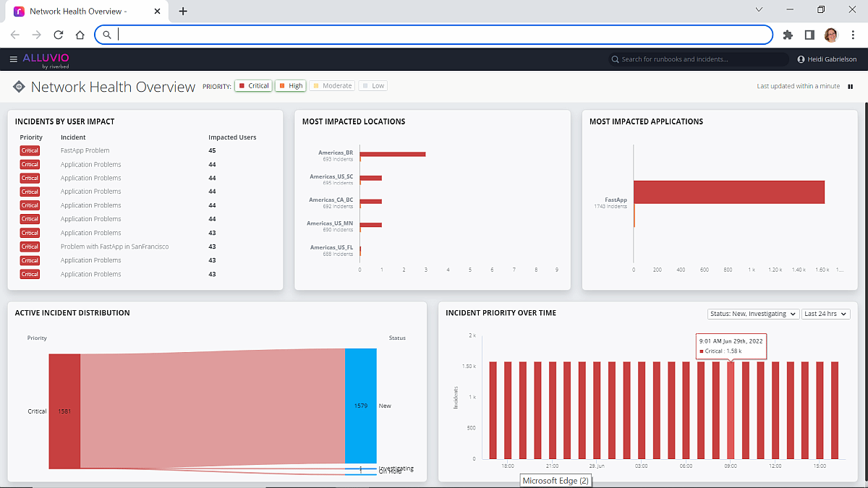Select the Network Health Overview browser tab
Viewport: 868px width, 488px height.
[x=80, y=12]
